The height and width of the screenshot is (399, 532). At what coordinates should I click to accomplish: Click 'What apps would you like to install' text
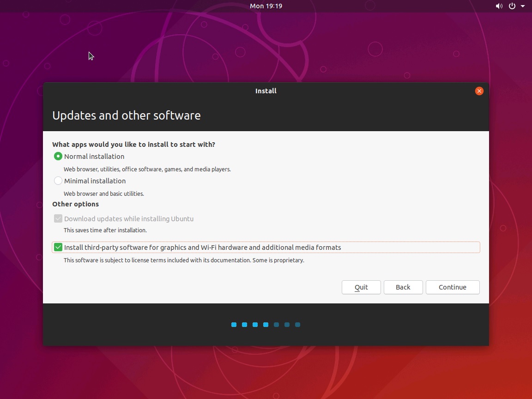click(x=133, y=145)
